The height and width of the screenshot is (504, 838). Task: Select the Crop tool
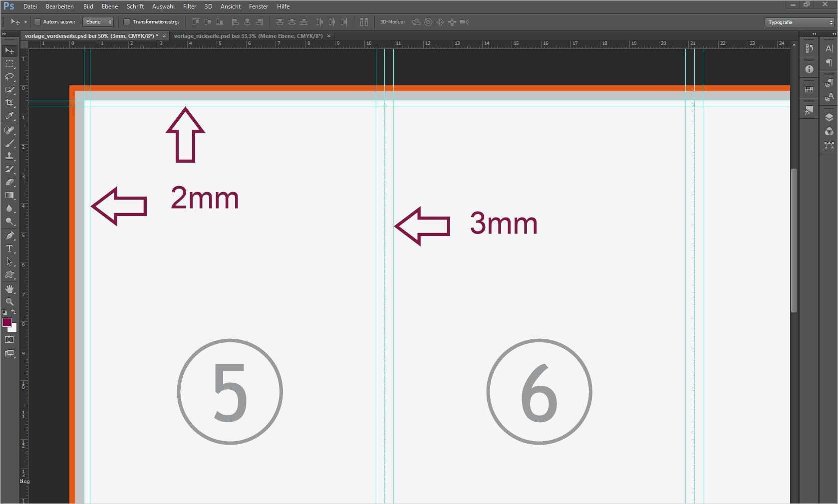pos(9,103)
